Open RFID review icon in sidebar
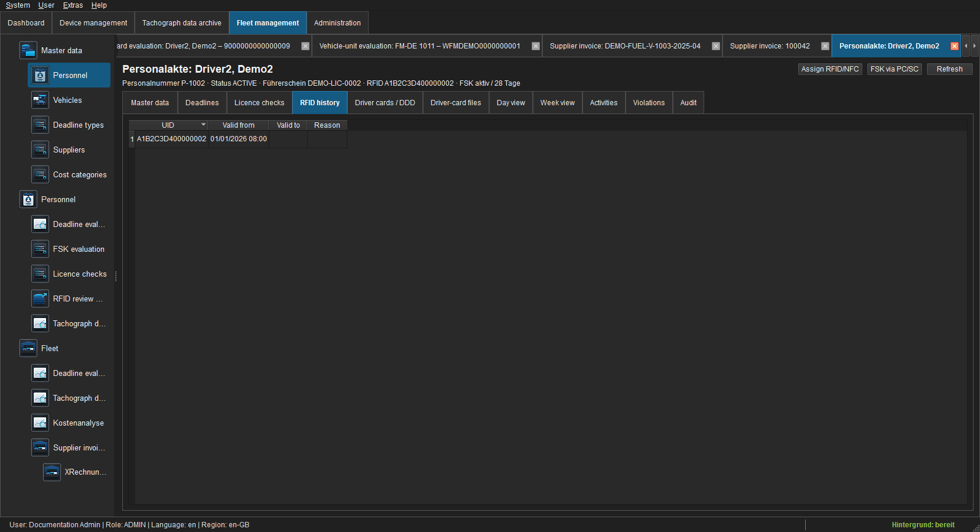Screen dimensions: 980x532 pos(40,299)
